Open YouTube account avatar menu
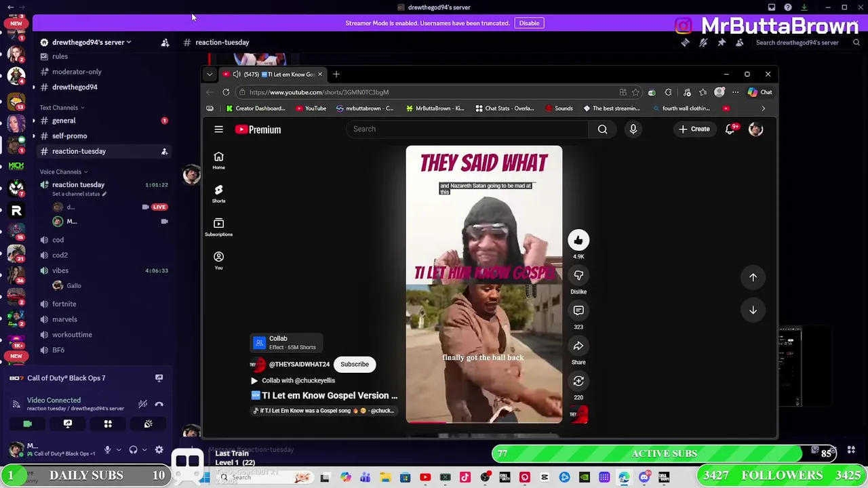 point(755,129)
